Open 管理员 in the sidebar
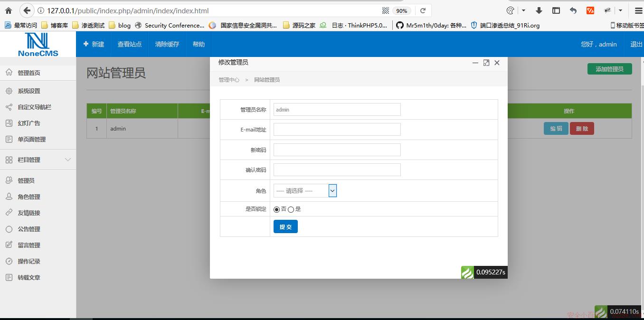The height and width of the screenshot is (320, 644). (38, 180)
